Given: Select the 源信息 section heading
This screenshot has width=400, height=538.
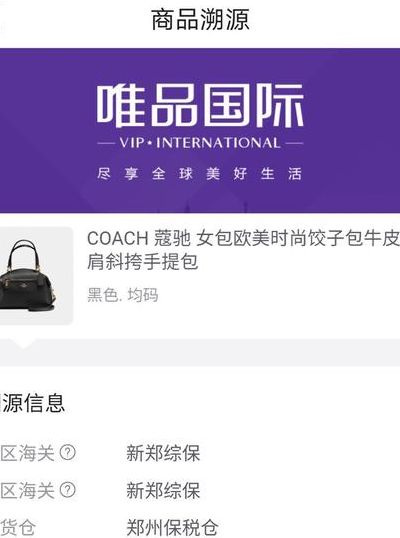Looking at the screenshot, I should click(33, 402).
